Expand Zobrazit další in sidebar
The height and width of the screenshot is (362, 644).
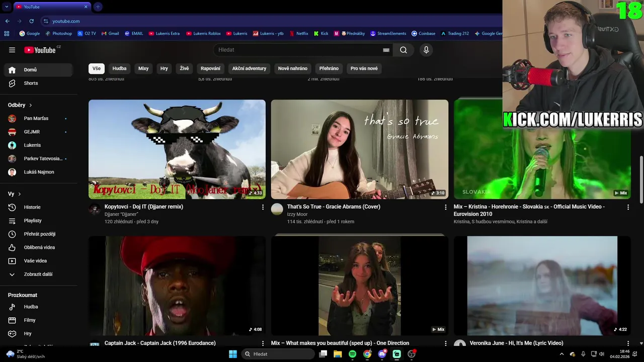tap(38, 274)
